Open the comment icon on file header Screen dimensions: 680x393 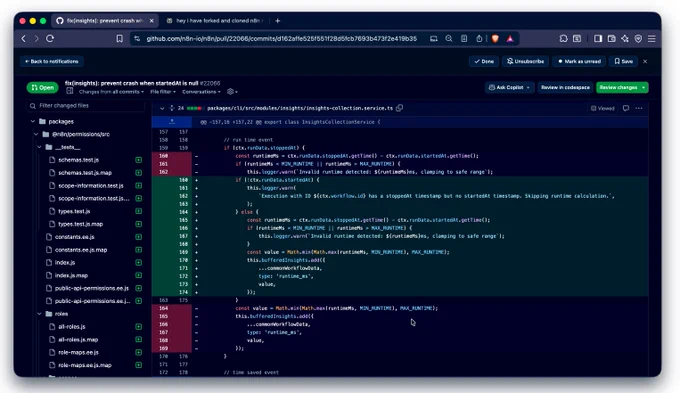coord(626,108)
